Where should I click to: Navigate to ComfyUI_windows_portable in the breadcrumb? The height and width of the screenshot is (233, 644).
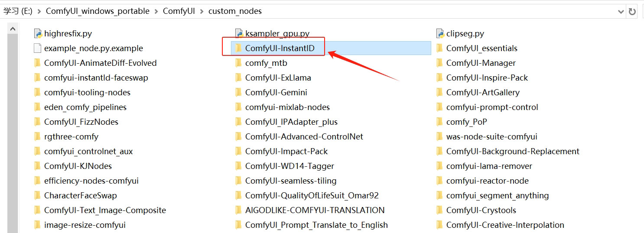pyautogui.click(x=98, y=11)
